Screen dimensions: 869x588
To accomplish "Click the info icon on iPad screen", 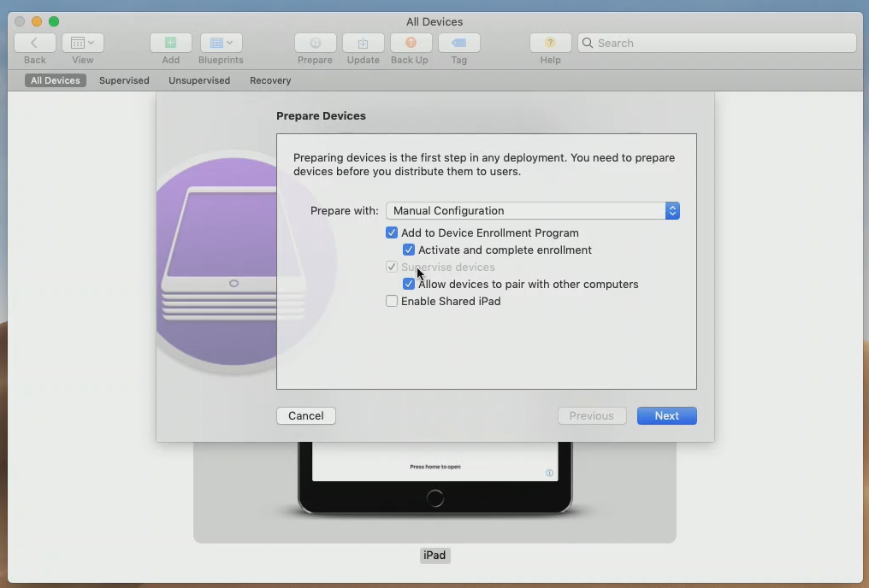I will click(549, 473).
